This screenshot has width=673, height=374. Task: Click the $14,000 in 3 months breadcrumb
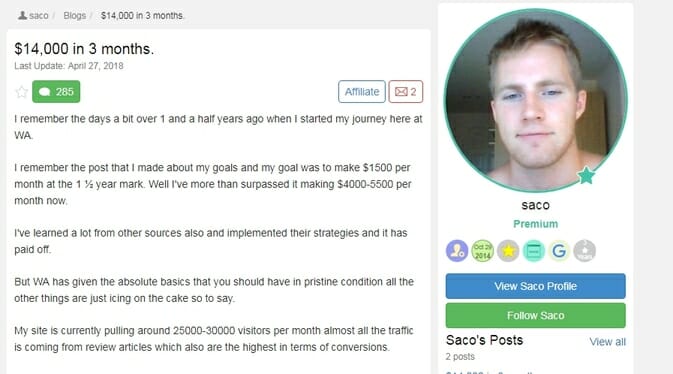click(x=142, y=15)
